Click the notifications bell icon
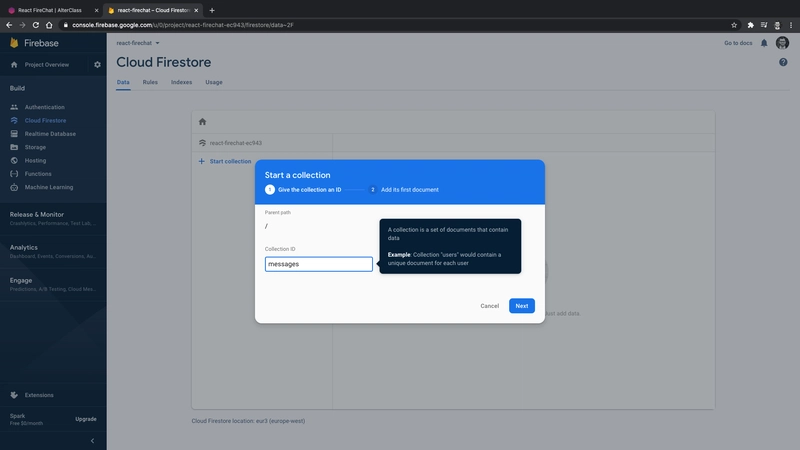Screen dimensions: 800x450 [x=764, y=43]
